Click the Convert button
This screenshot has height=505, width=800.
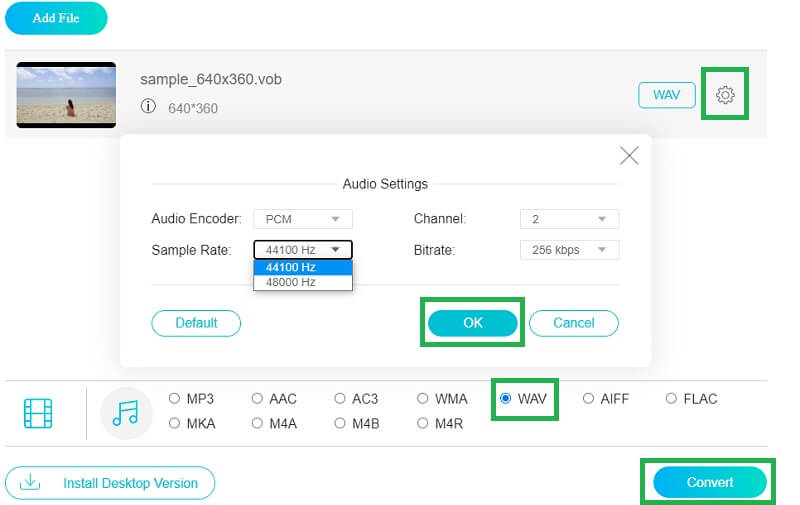pyautogui.click(x=709, y=482)
